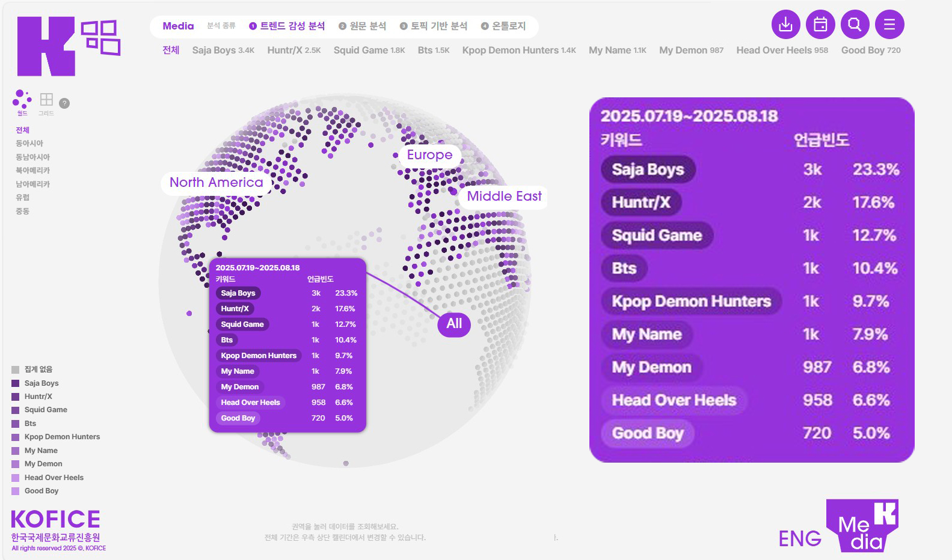This screenshot has height=560, width=952.
Task: Switch language with the ENG link
Action: pos(799,538)
